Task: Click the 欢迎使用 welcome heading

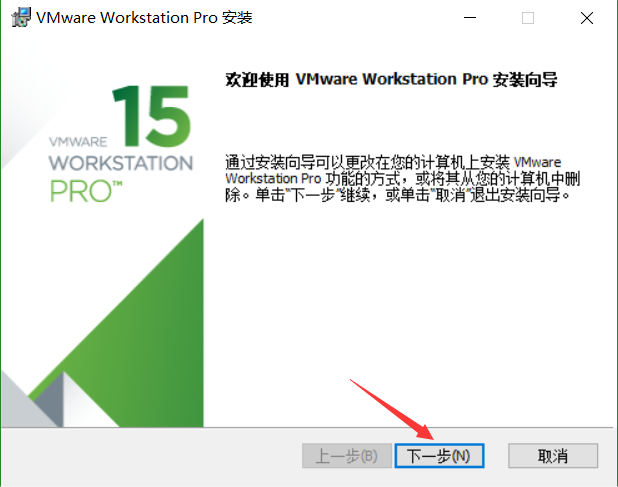Action: coord(257,80)
